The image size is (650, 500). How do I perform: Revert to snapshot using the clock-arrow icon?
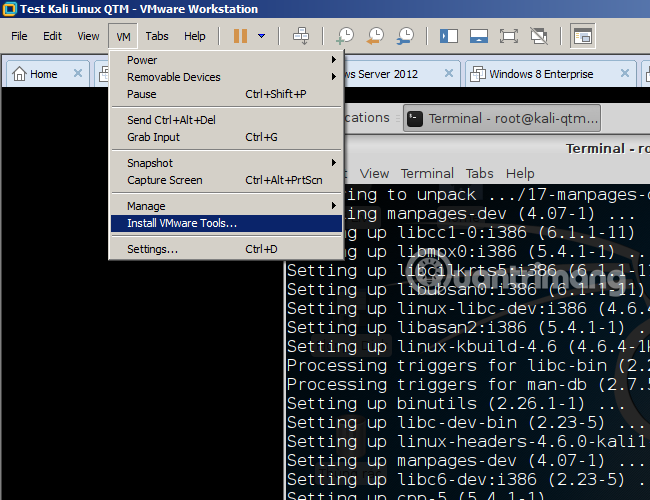[375, 36]
